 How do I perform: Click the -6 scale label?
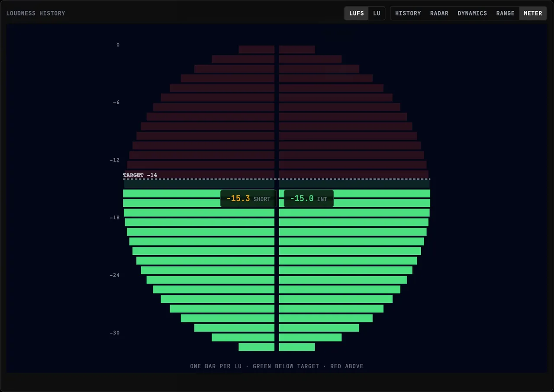tap(116, 103)
